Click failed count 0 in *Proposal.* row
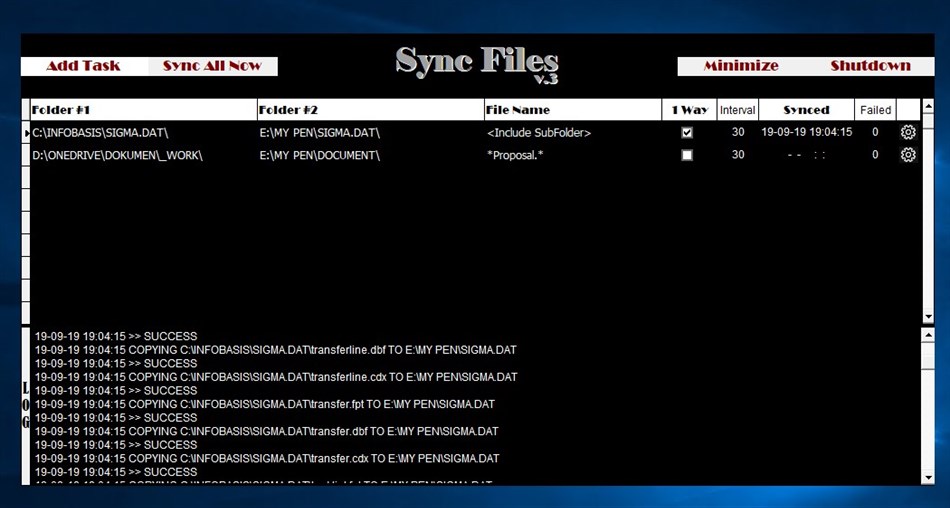950x508 pixels. click(875, 155)
